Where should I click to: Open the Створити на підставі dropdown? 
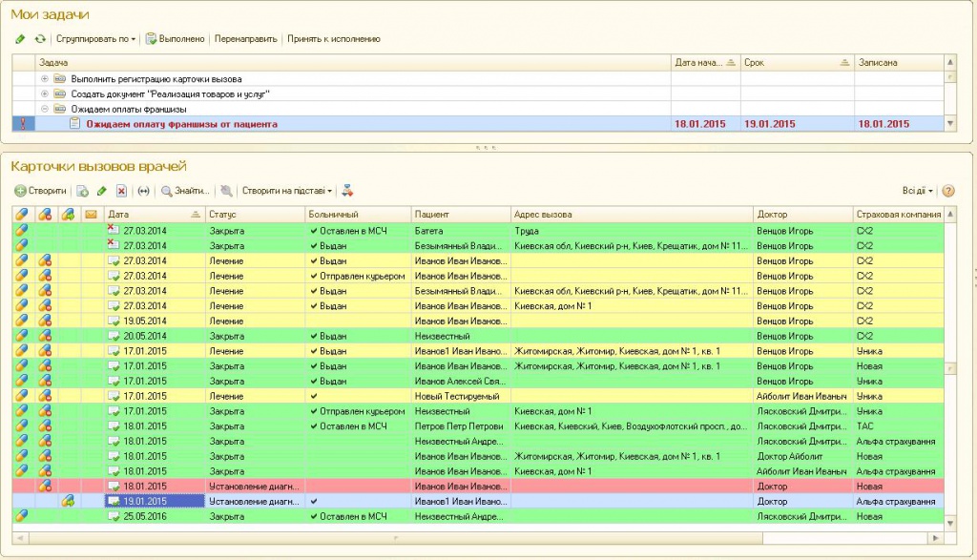pos(287,191)
